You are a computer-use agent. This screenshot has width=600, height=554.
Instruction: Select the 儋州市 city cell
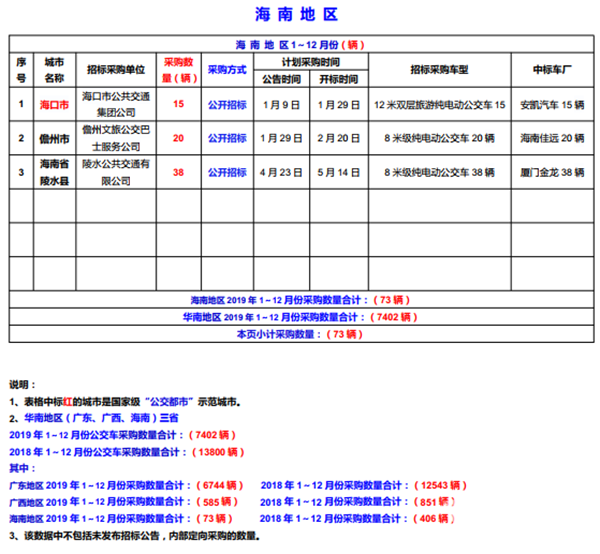click(54, 138)
